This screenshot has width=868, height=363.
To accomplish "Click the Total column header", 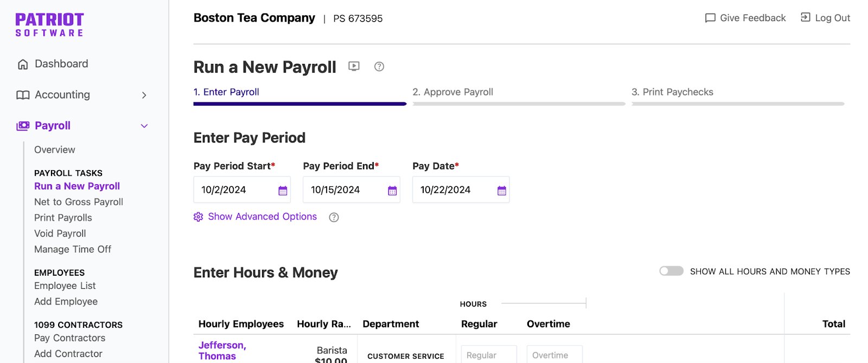I will click(834, 324).
